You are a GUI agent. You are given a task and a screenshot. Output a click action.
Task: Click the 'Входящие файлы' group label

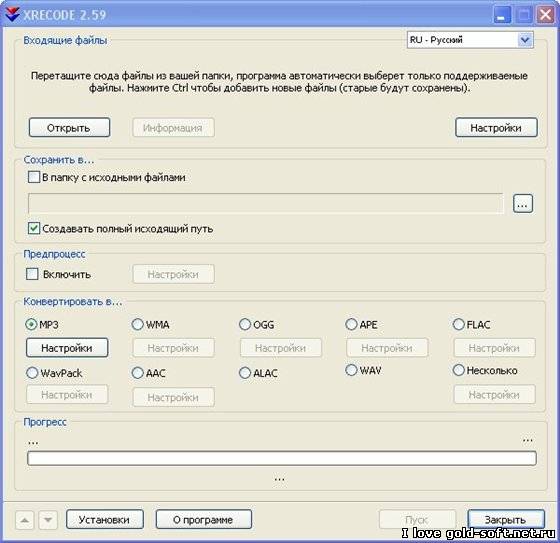(x=65, y=40)
